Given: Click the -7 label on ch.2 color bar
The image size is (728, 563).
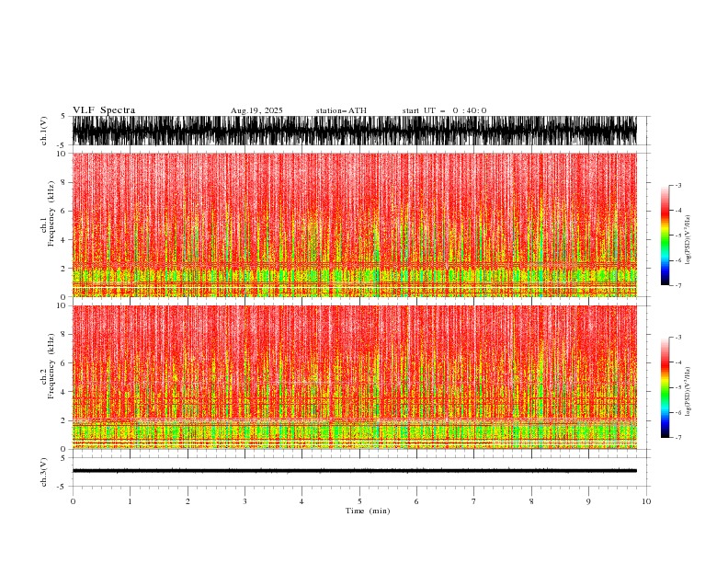Looking at the screenshot, I should [678, 437].
